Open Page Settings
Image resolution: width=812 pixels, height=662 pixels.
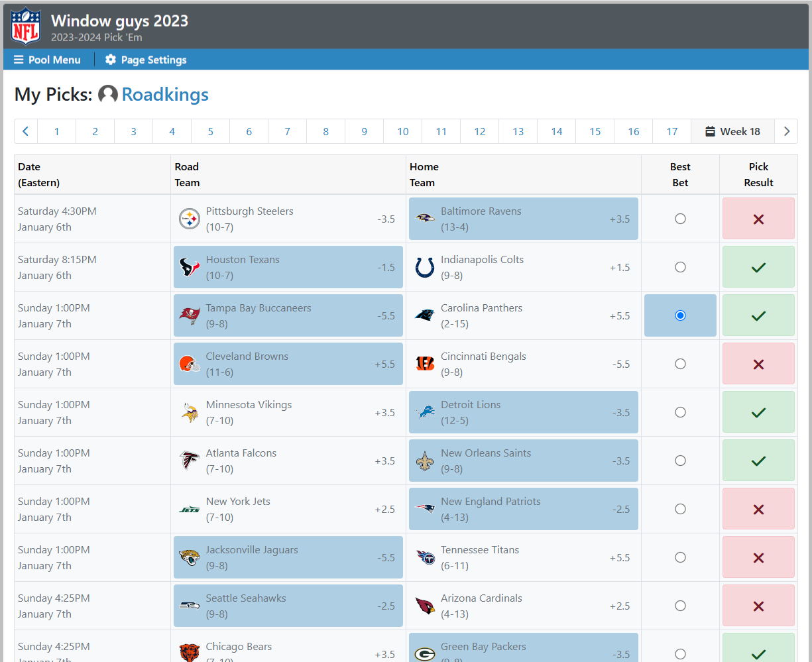click(x=146, y=60)
